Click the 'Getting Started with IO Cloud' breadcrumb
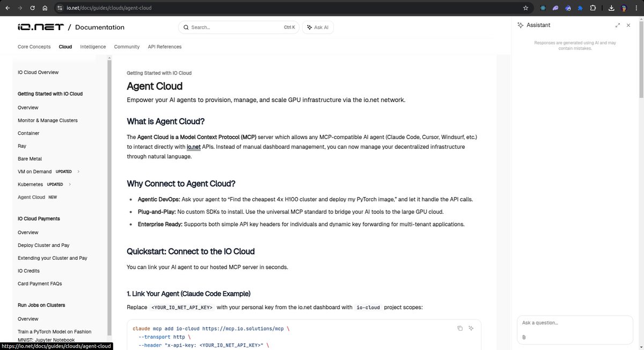The height and width of the screenshot is (350, 644). pos(159,73)
